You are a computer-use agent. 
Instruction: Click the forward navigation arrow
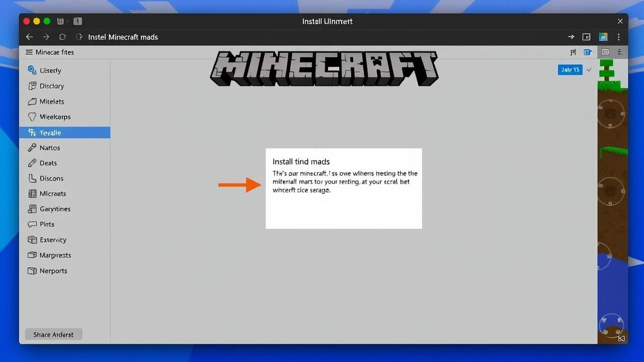point(46,37)
